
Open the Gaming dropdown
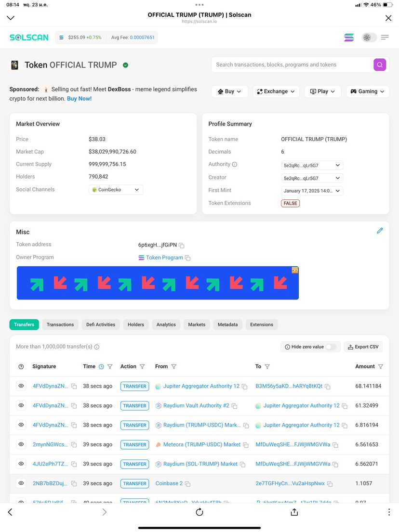[367, 91]
